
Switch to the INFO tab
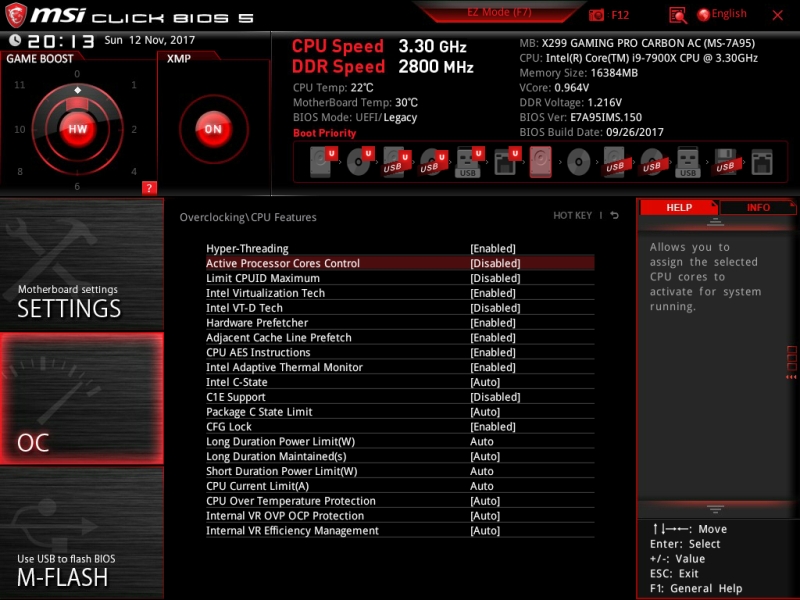(758, 208)
